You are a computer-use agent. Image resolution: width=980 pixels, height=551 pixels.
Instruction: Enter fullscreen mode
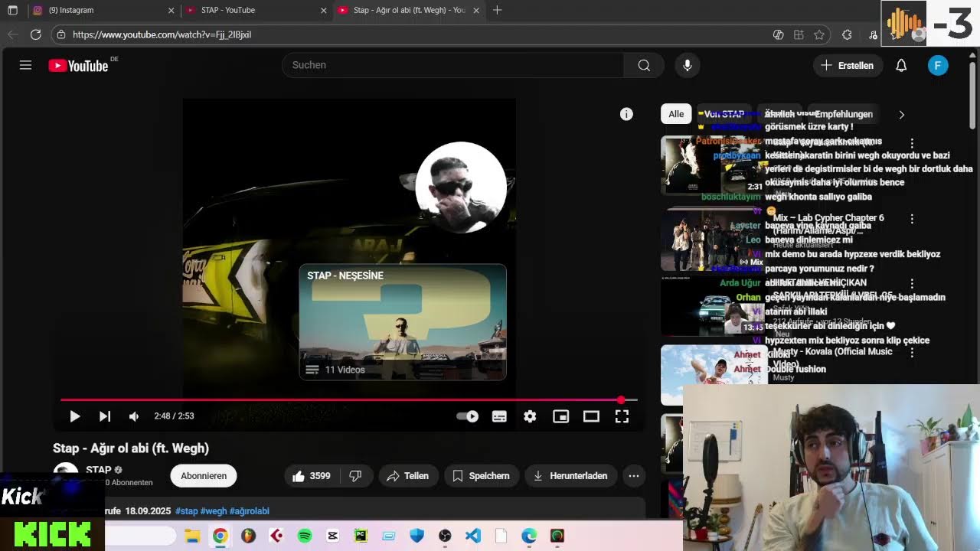(x=622, y=416)
